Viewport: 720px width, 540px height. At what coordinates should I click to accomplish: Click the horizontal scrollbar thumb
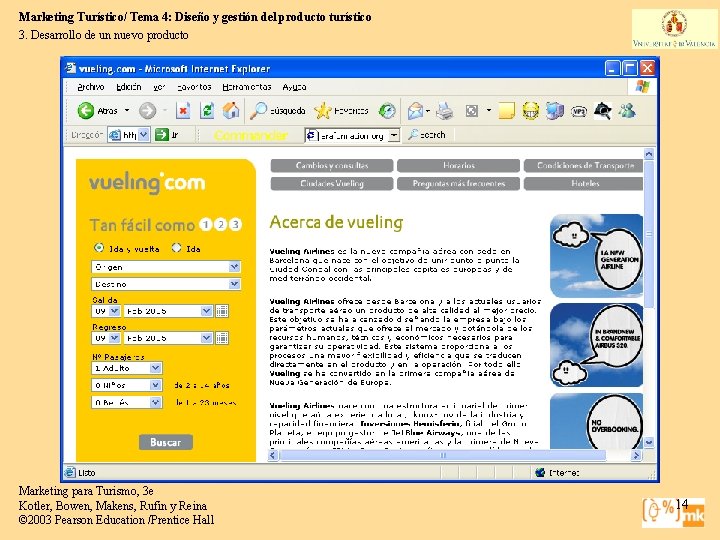[443, 456]
